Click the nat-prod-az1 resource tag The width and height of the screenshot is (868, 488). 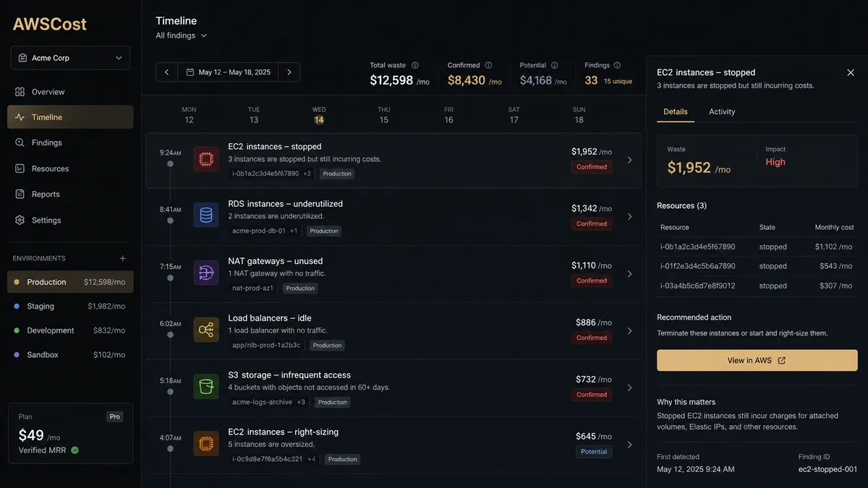(x=252, y=288)
